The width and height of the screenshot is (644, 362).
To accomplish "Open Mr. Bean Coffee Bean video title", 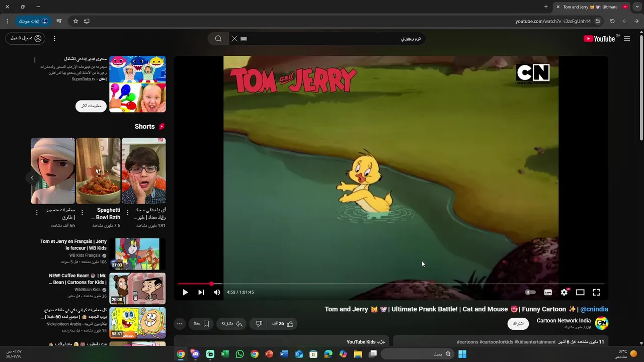I will tap(77, 279).
